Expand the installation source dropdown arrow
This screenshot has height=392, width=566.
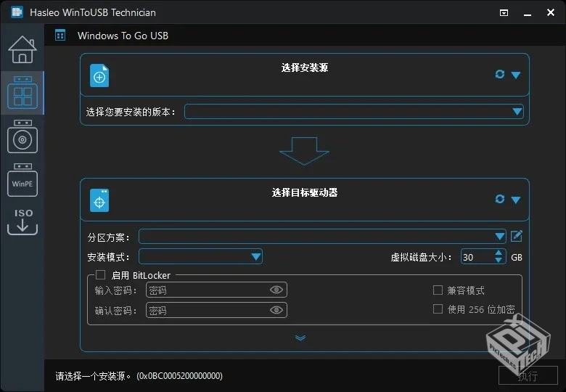point(516,75)
